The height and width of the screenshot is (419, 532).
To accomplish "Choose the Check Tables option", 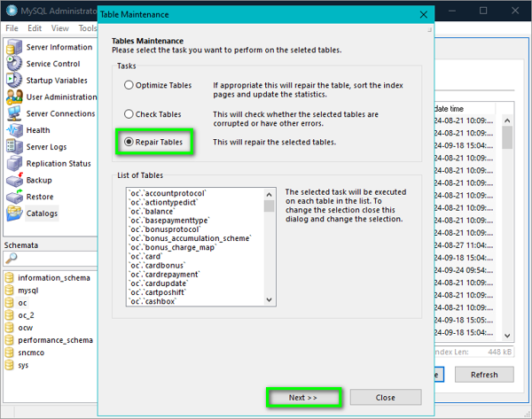I will coord(129,114).
